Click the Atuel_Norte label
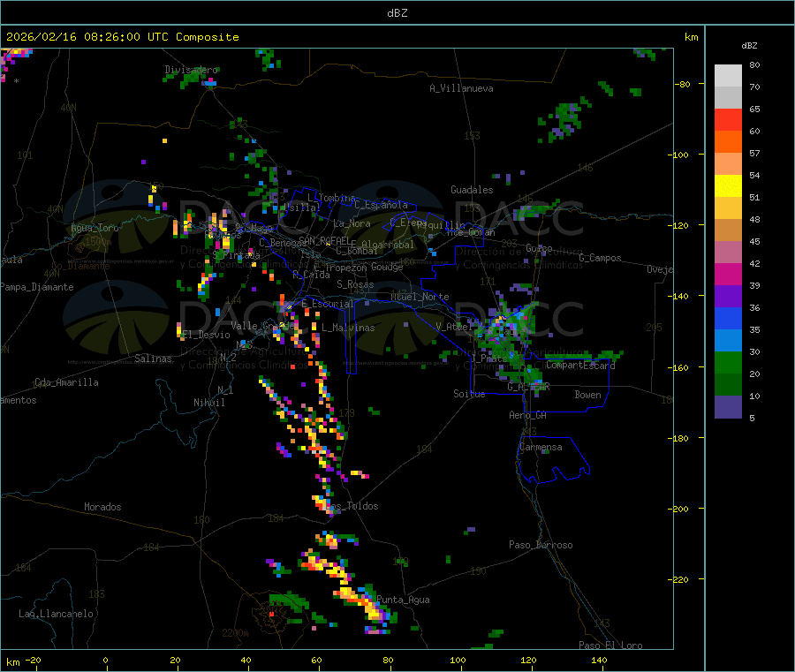This screenshot has width=795, height=672. (420, 297)
